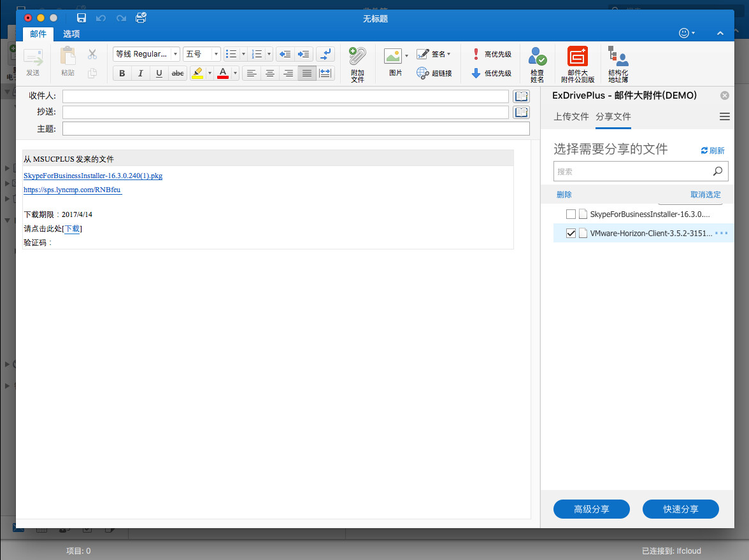Click the search magnifier icon
Viewport: 749px width, 560px height.
(x=717, y=171)
